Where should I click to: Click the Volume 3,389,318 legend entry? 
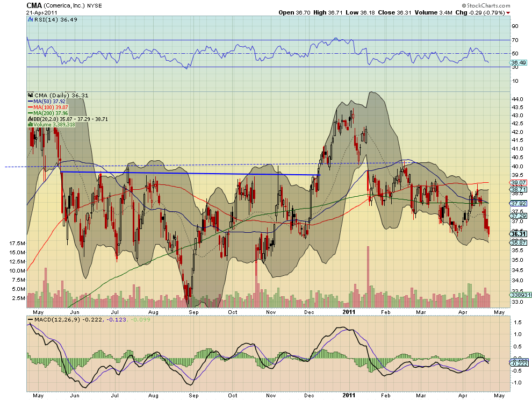click(54, 125)
